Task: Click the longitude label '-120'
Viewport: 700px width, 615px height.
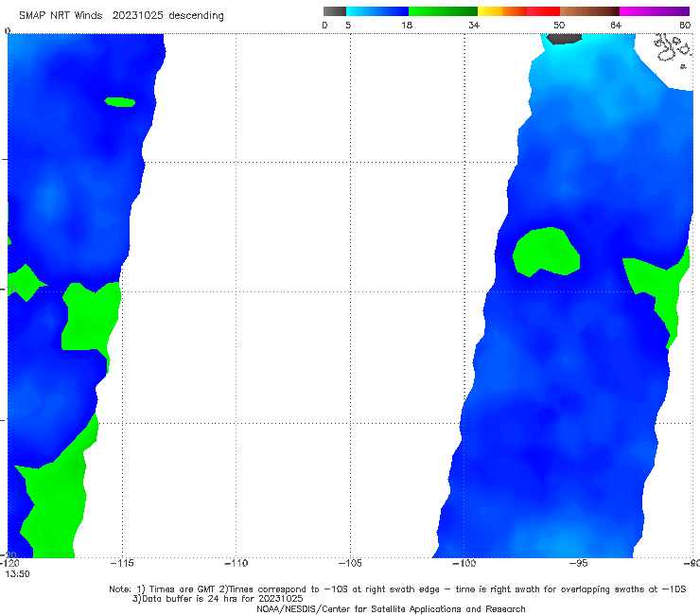Action: [x=9, y=563]
